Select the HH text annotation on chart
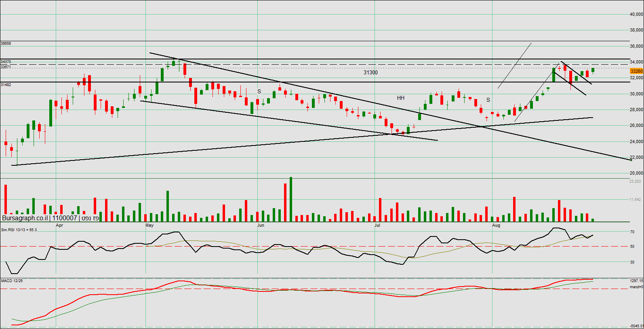The height and width of the screenshot is (329, 644). point(400,98)
